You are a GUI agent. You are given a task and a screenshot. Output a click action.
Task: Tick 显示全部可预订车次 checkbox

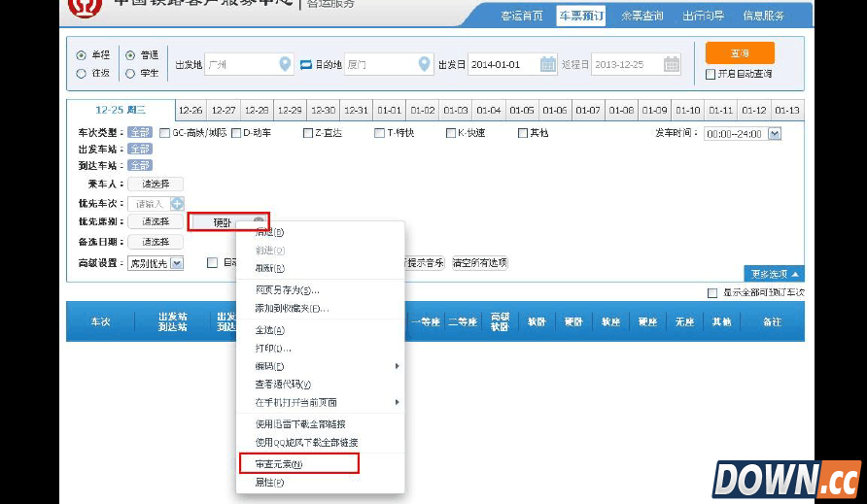(712, 292)
